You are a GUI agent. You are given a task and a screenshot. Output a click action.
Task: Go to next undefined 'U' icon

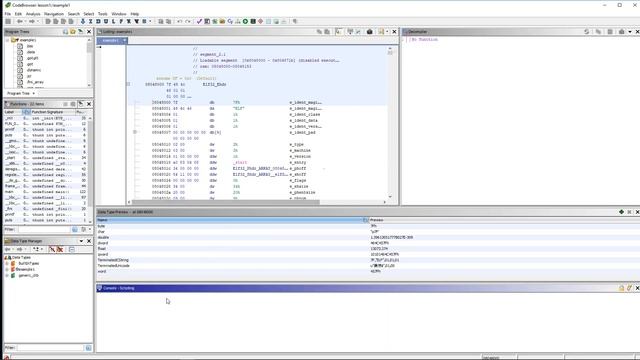click(x=106, y=21)
